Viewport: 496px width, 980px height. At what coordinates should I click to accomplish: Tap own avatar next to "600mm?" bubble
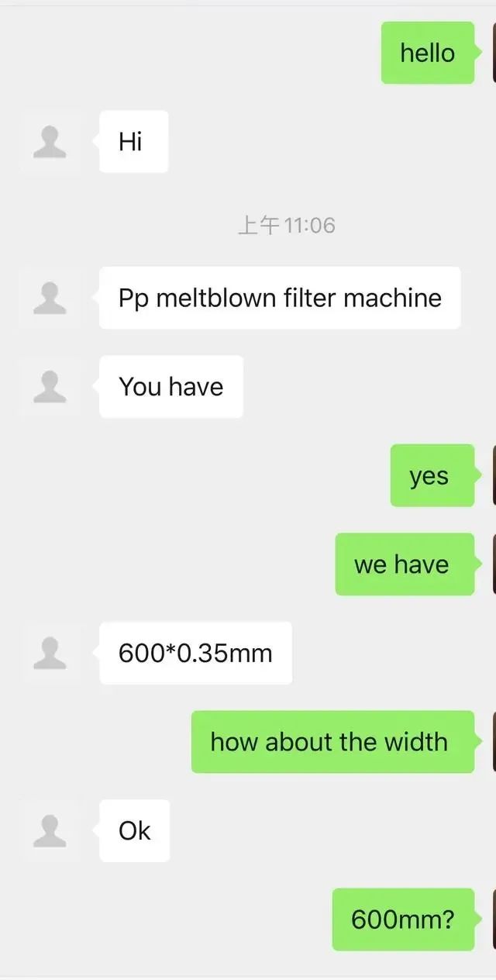[x=494, y=920]
